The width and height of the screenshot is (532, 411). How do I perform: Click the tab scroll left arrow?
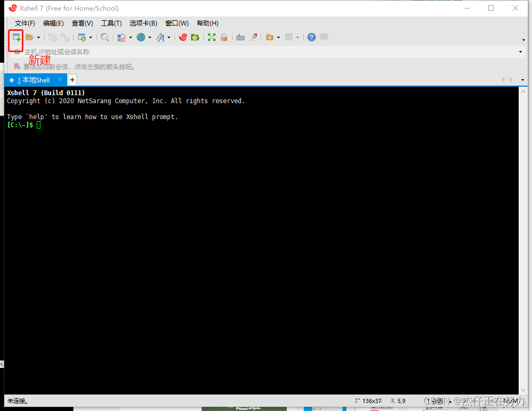pos(503,80)
